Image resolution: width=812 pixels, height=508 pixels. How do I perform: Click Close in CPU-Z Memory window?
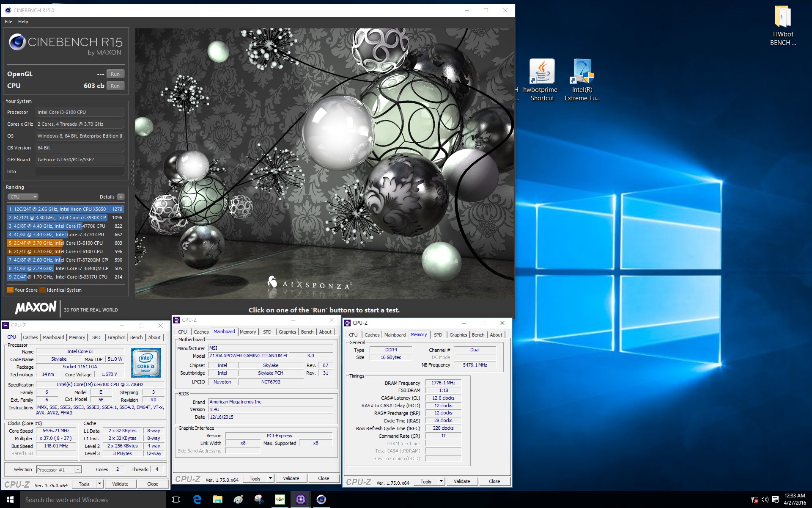pyautogui.click(x=494, y=481)
